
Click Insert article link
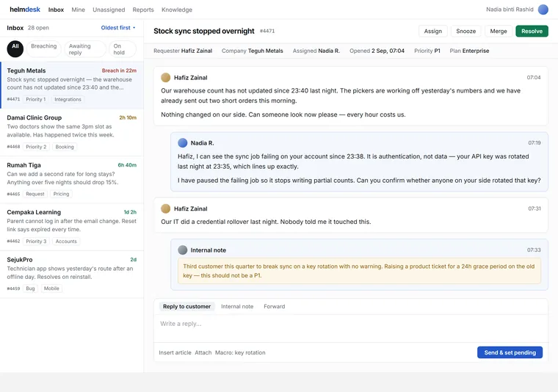[x=175, y=352]
